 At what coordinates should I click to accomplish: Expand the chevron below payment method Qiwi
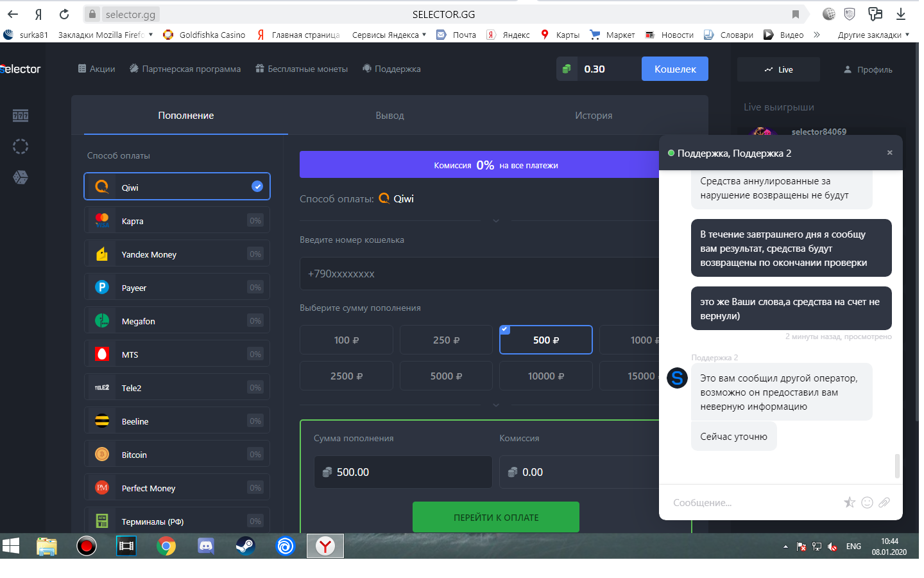tap(496, 221)
